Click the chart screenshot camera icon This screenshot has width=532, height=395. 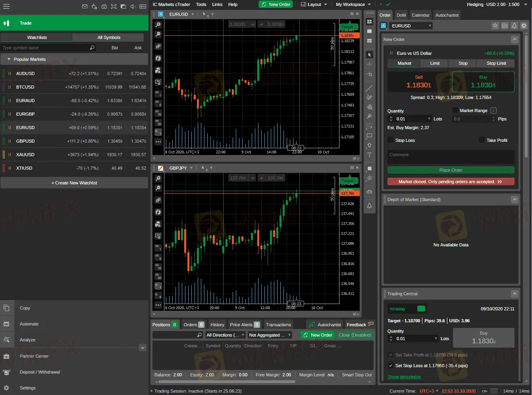(x=369, y=192)
